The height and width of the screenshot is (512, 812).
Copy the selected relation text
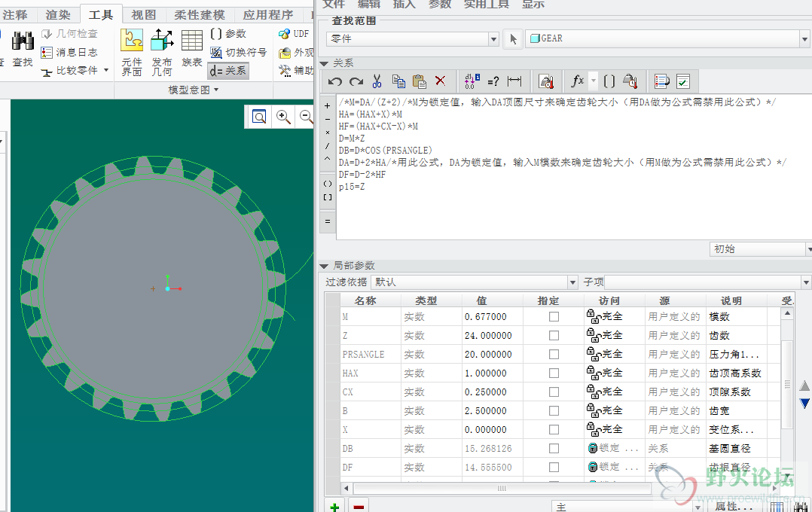click(x=398, y=81)
